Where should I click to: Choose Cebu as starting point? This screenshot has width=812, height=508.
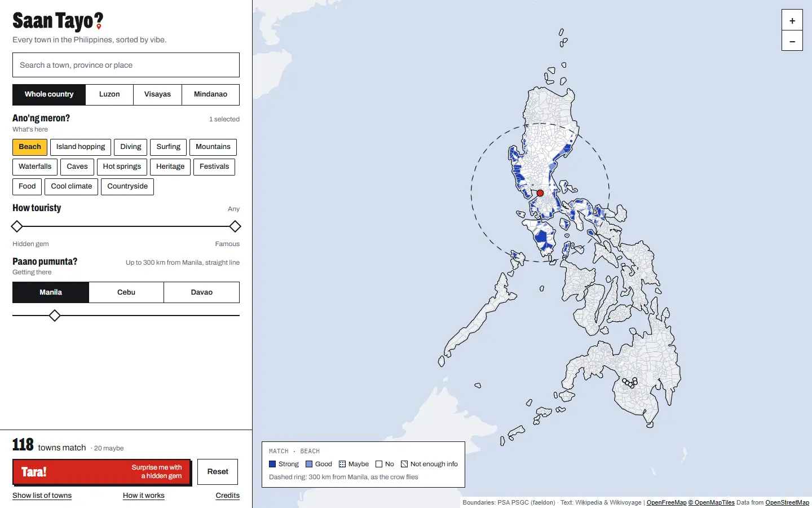click(126, 292)
